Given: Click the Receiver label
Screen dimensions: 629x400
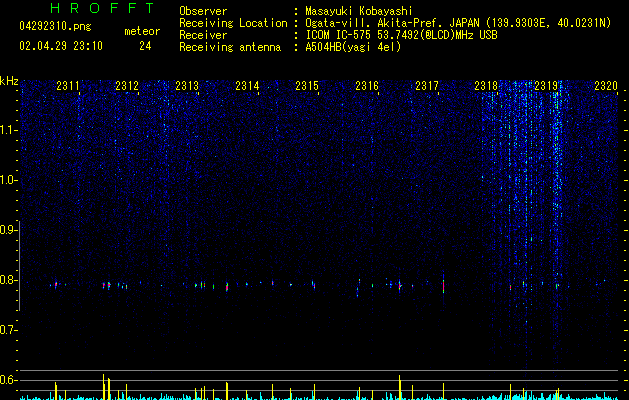Looking at the screenshot, I should [x=203, y=35].
